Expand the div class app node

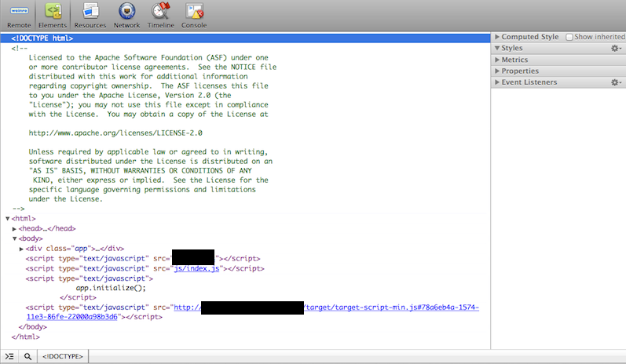click(x=21, y=249)
